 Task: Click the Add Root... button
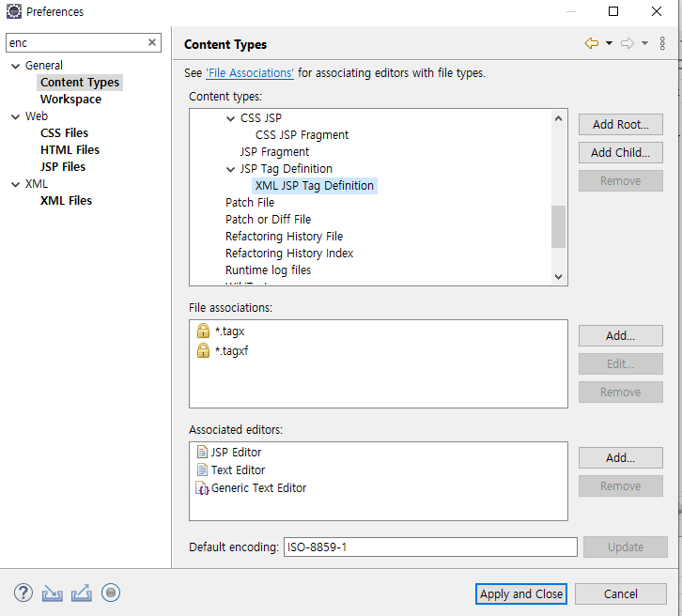(x=621, y=124)
